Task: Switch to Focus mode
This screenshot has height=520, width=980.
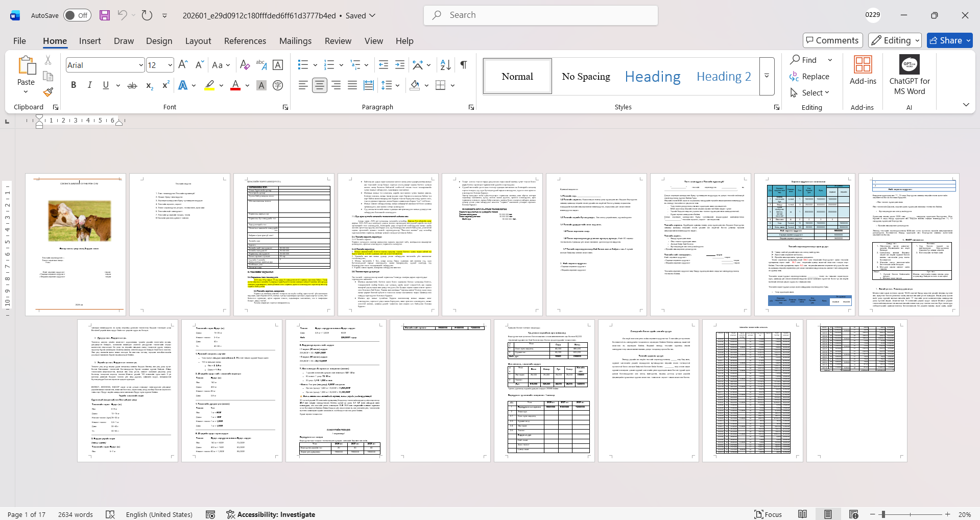Action: click(769, 514)
